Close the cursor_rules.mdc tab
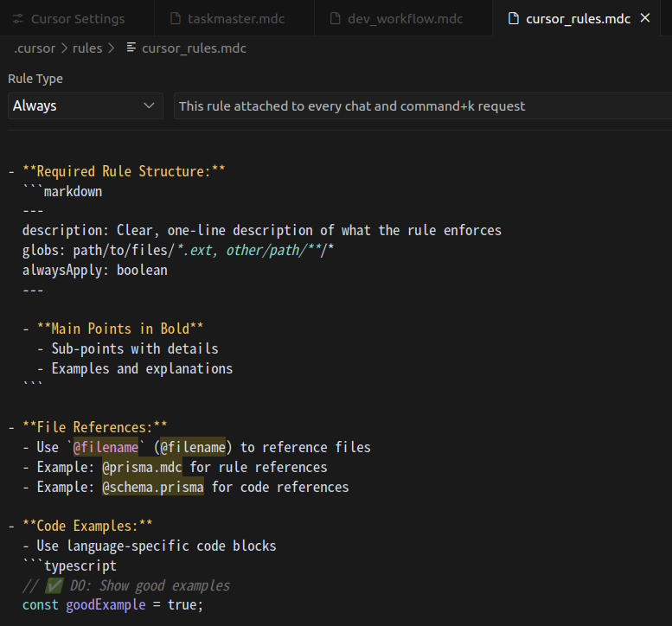The height and width of the screenshot is (626, 672). [x=645, y=18]
